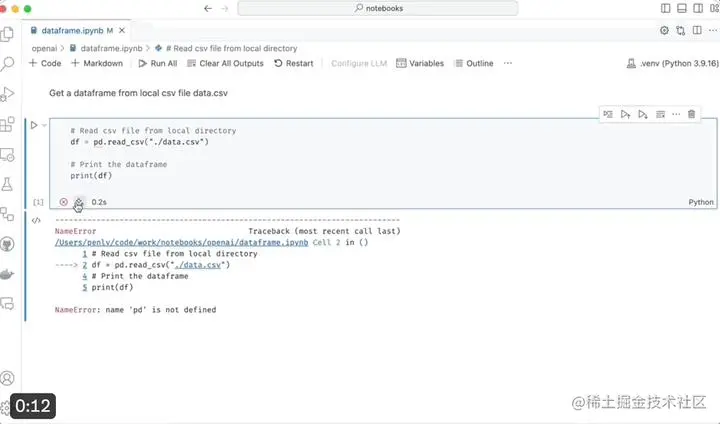
Task: Click Clear All Outputs
Action: (x=225, y=63)
